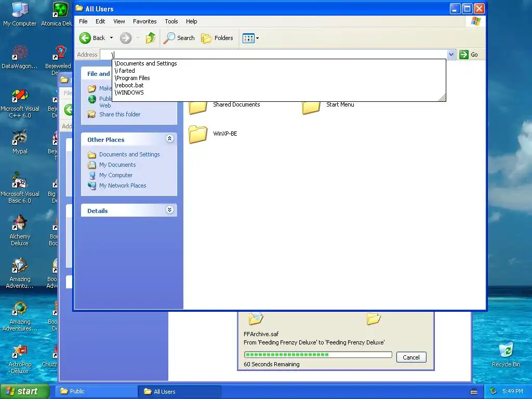Viewport: 532px width, 399px height.
Task: Open the Help menu
Action: (191, 21)
